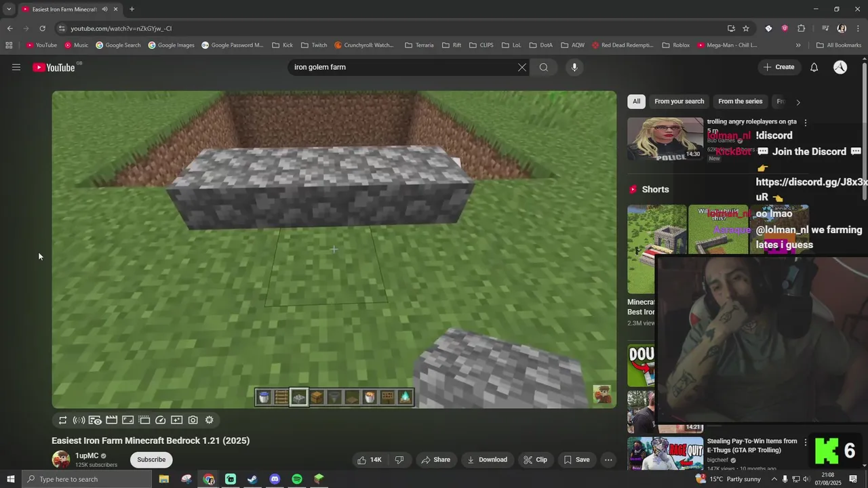Image resolution: width=868 pixels, height=488 pixels.
Task: Open the tab search dropdown arrow
Action: tap(9, 9)
